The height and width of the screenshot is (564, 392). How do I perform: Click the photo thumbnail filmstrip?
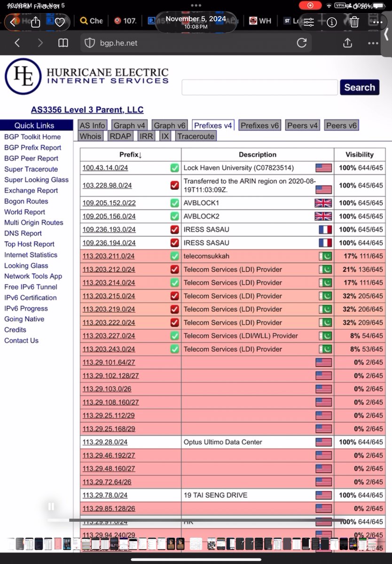[196, 544]
